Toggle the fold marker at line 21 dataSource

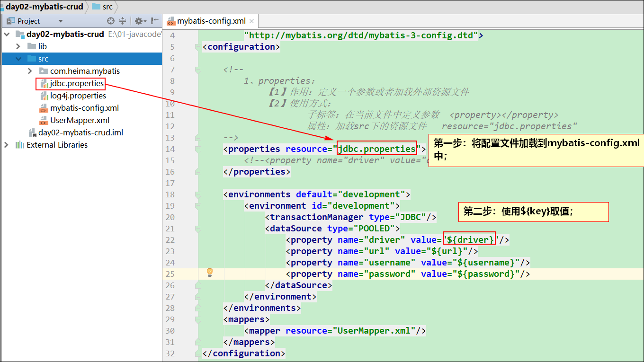click(197, 229)
